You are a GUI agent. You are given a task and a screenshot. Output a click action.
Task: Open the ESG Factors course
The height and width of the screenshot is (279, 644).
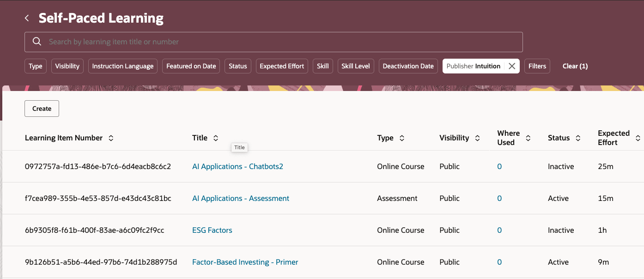coord(212,230)
